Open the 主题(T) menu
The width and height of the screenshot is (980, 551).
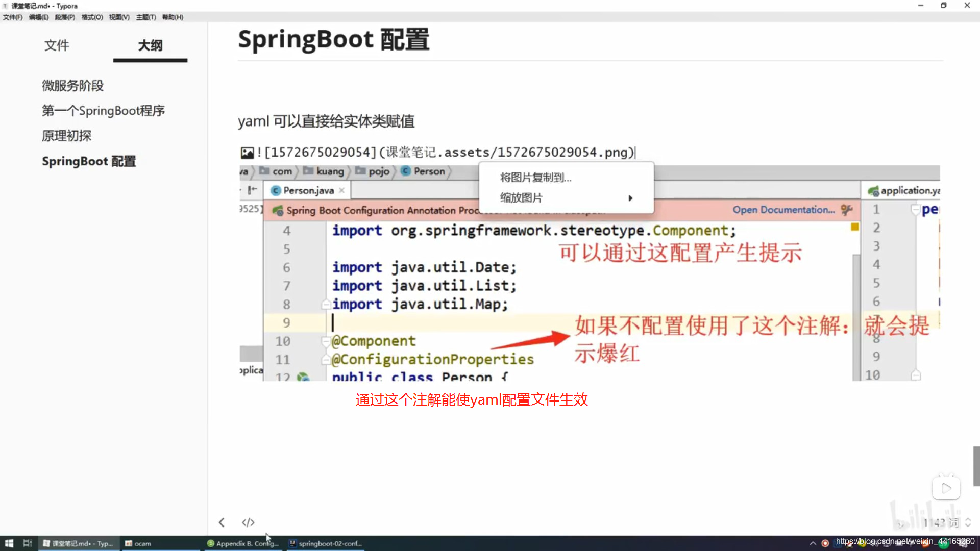click(x=146, y=17)
